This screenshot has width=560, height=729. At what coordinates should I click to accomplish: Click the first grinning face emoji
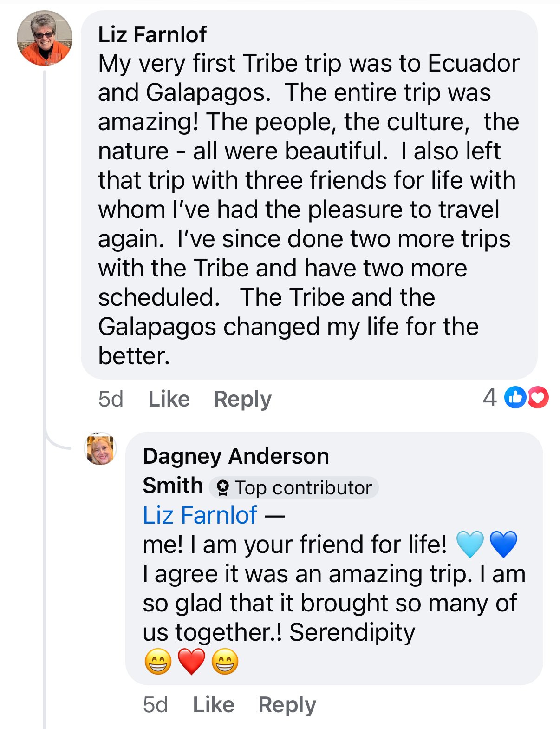[x=158, y=659]
